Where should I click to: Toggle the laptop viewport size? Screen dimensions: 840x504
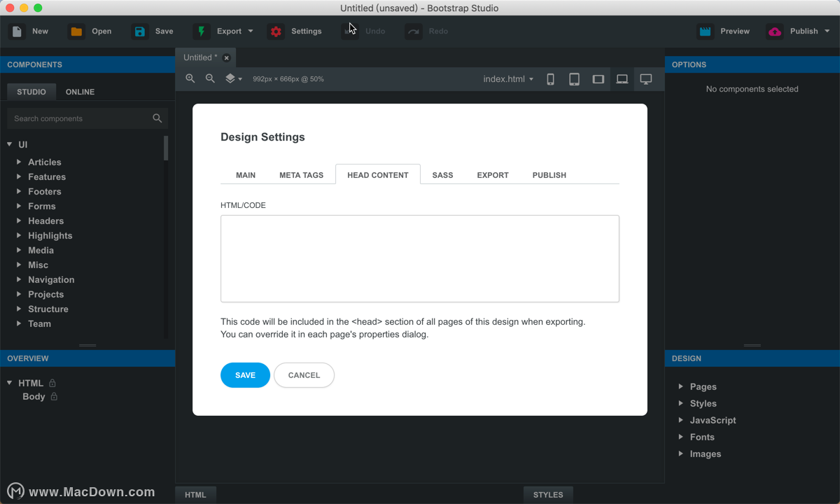click(622, 78)
